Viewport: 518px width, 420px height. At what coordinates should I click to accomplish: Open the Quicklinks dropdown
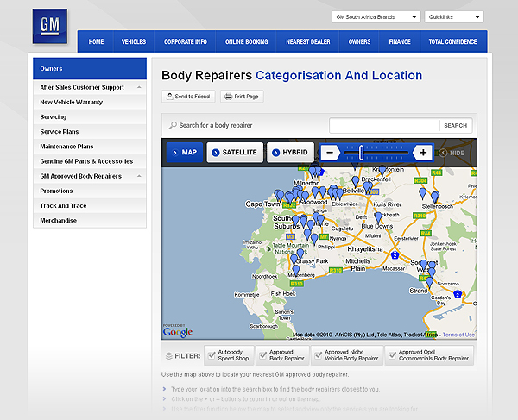454,17
